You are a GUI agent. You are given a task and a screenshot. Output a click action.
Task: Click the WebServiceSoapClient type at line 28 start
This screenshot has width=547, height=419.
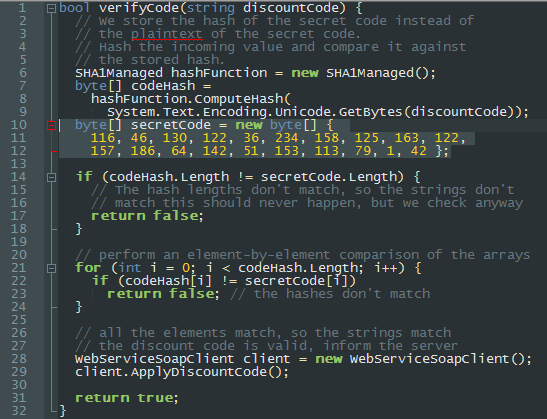(x=155, y=359)
